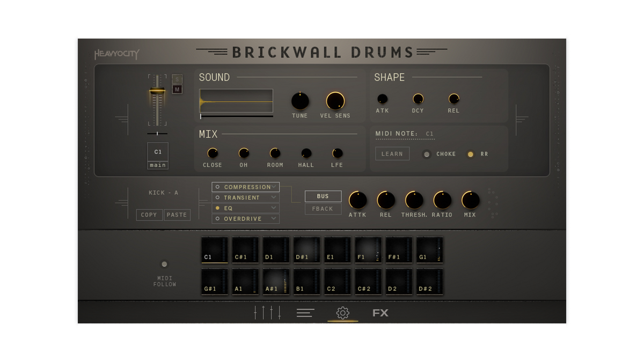Expand the OVERDRIVE dropdown arrow

coord(274,219)
